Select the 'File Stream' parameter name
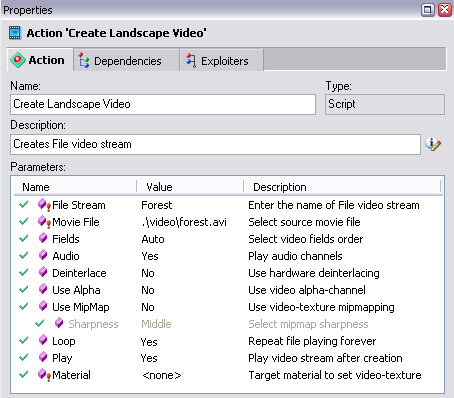 click(79, 205)
